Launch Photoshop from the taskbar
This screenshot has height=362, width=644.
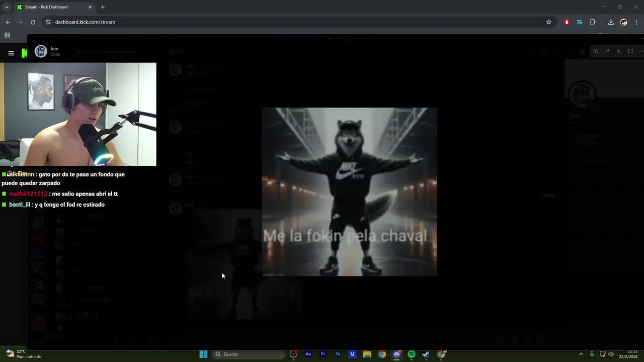338,354
